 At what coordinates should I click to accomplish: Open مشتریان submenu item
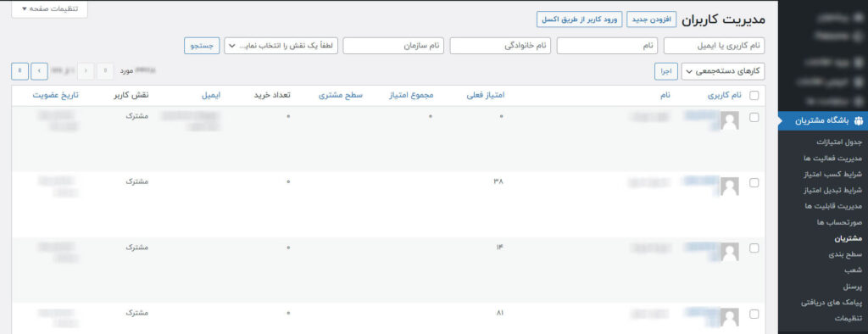click(849, 238)
